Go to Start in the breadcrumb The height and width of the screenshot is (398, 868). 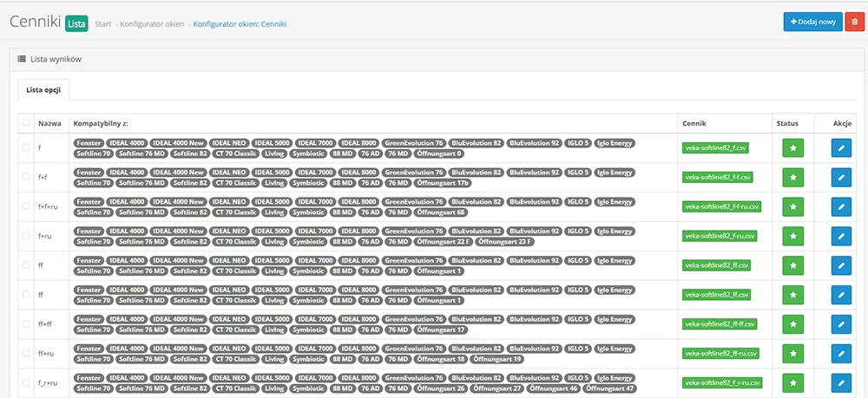point(103,24)
